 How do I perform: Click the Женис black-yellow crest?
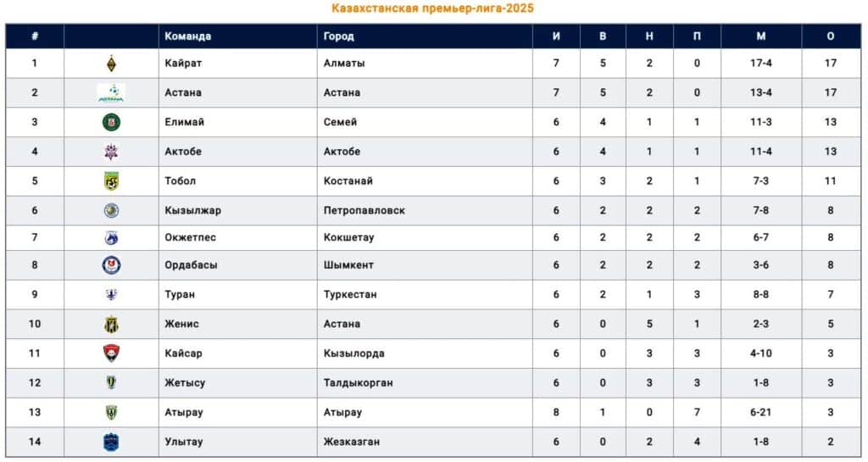coord(111,324)
